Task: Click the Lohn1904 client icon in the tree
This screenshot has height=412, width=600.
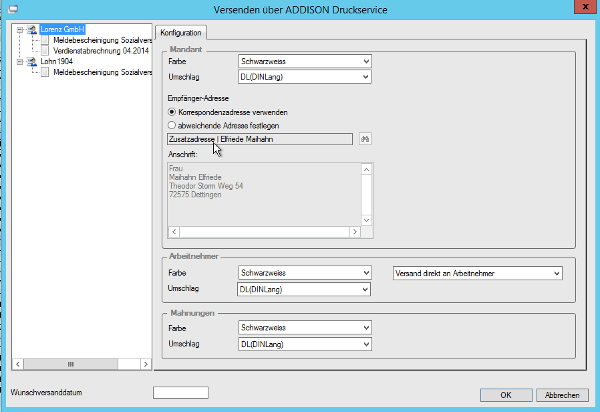Action: tap(32, 61)
